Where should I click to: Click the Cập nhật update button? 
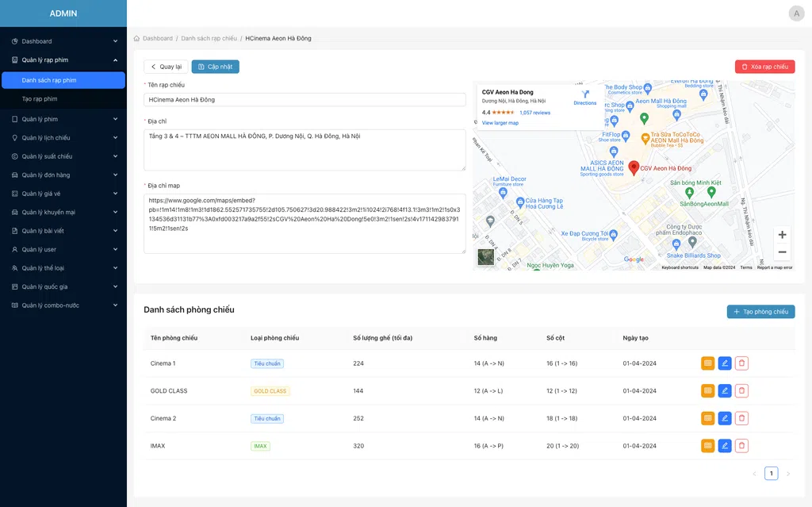216,67
